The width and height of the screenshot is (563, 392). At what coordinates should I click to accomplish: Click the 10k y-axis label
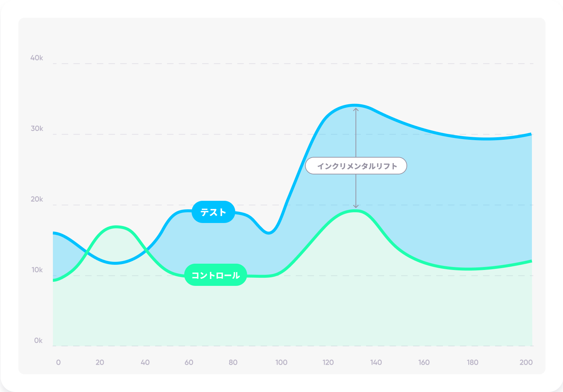(37, 270)
